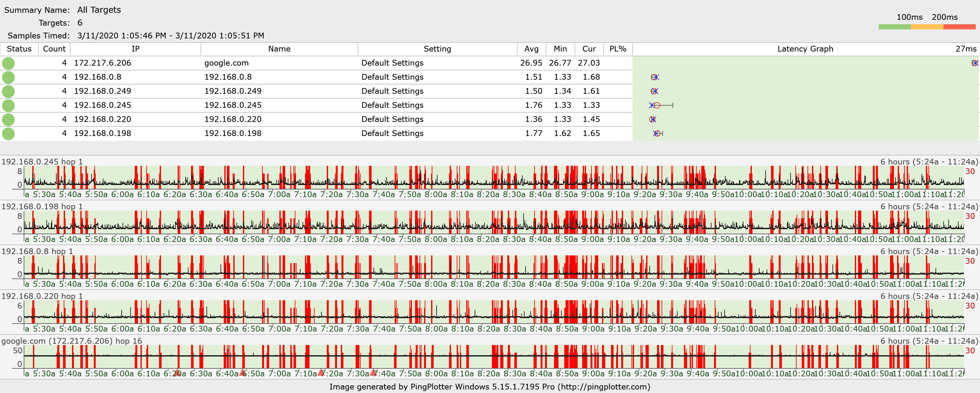Click the 192.168.0.198 hop 1 graph title
This screenshot has height=393, width=980.
[x=42, y=207]
